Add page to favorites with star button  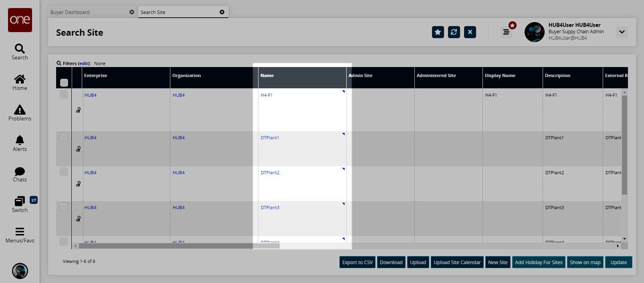tap(438, 32)
